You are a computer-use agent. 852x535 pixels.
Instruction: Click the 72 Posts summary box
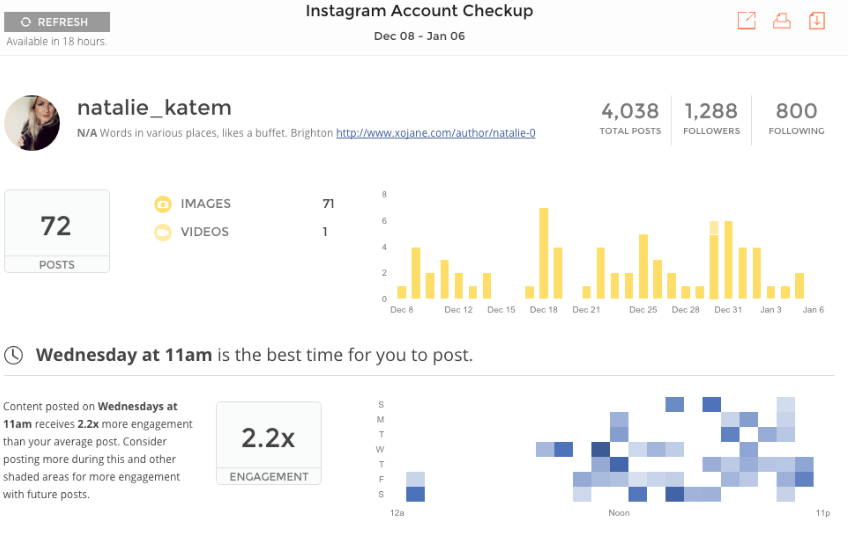coord(57,232)
